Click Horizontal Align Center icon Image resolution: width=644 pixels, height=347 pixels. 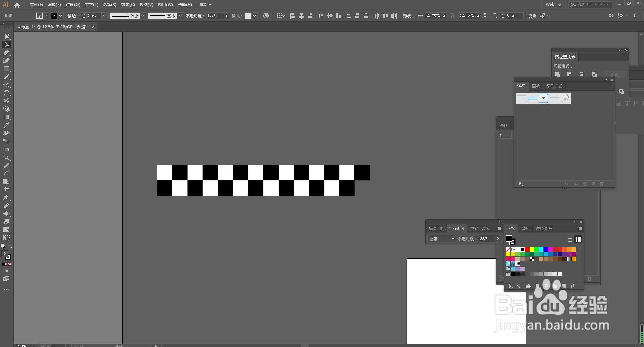click(301, 16)
